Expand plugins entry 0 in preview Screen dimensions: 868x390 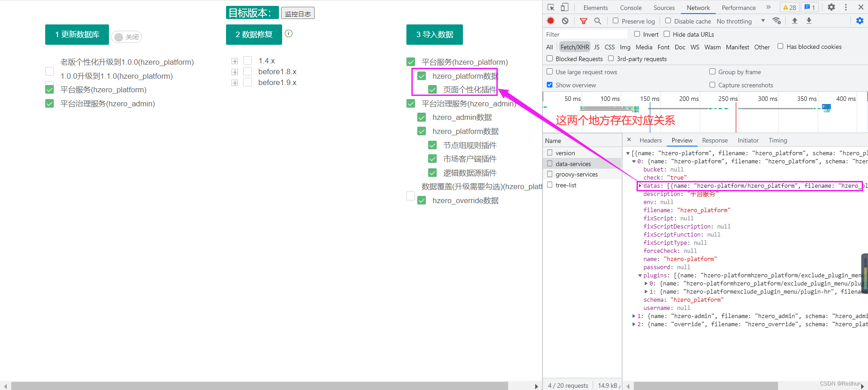coord(646,283)
